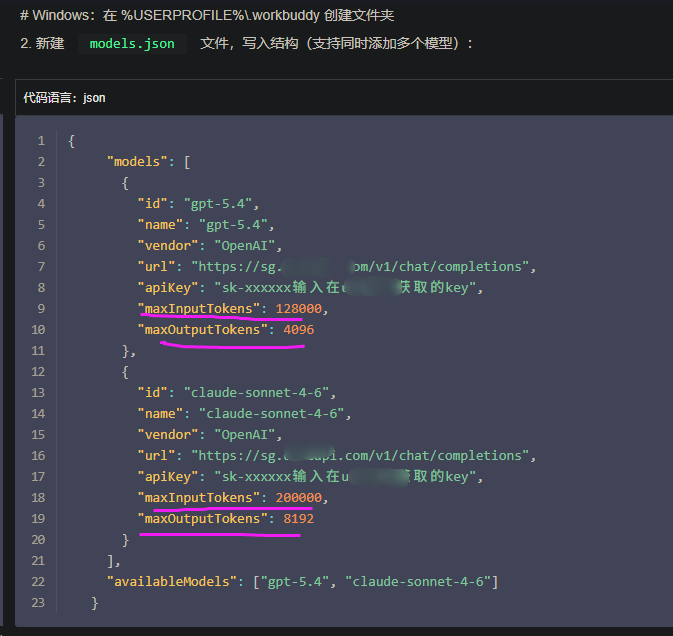The width and height of the screenshot is (673, 636).
Task: Click the text '文件，写入结构（支持同时添加多个模型）：'
Action: 336,44
